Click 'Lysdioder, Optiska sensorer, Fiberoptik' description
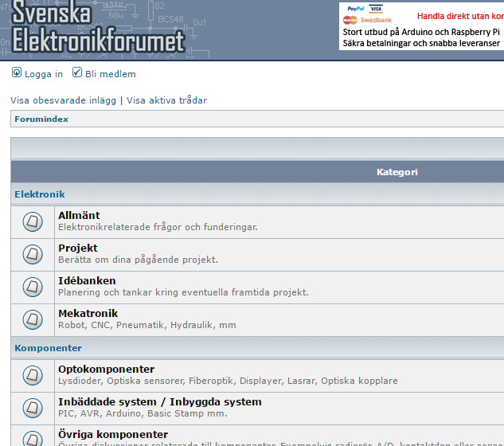This screenshot has width=504, height=446. pyautogui.click(x=228, y=381)
